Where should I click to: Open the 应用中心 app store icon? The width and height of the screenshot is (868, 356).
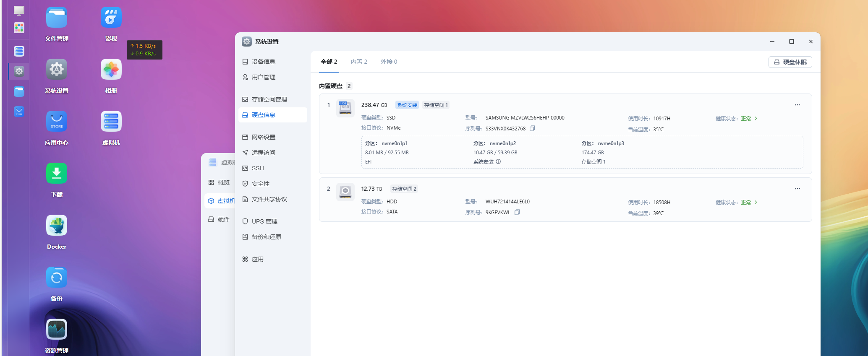tap(57, 122)
